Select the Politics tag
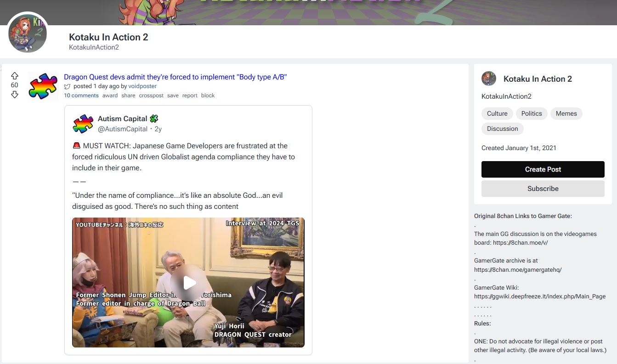Viewport: 617px width, 364px height. [x=532, y=113]
